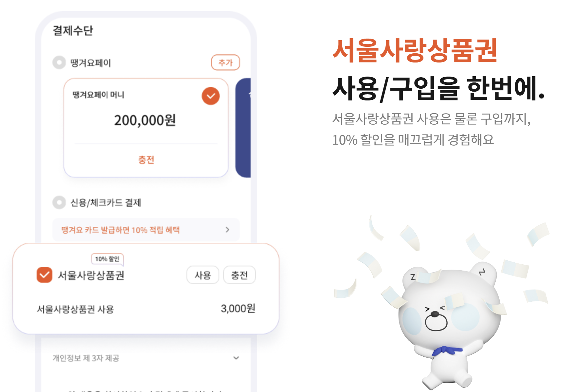This screenshot has width=587, height=392.
Task: Select the 땡겨요페이 radio button
Action: [59, 62]
